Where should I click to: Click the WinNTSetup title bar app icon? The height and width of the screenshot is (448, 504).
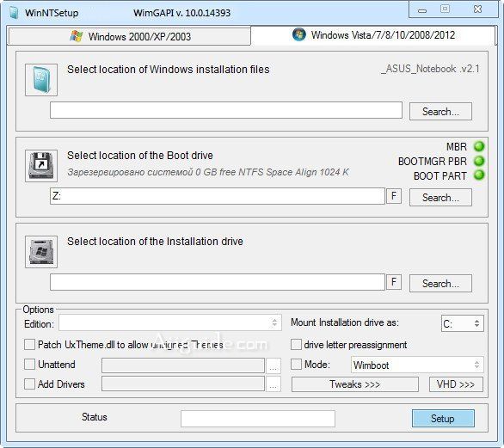click(x=14, y=13)
